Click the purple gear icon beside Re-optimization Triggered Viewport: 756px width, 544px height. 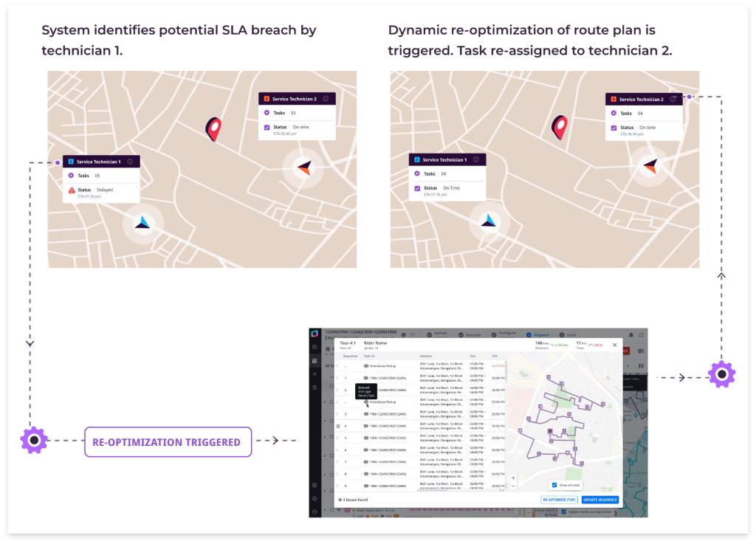(x=34, y=441)
